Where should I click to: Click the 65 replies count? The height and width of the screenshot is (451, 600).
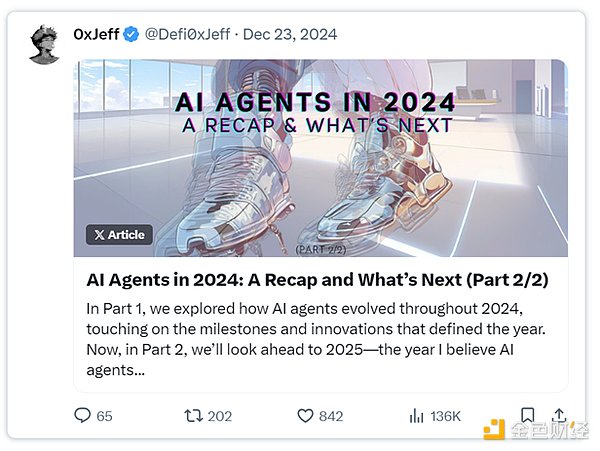[x=104, y=416]
